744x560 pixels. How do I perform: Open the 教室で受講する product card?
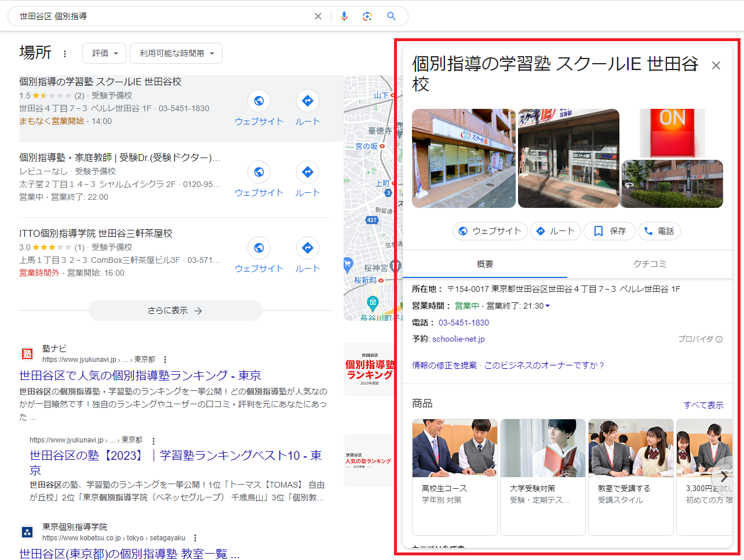pos(631,477)
